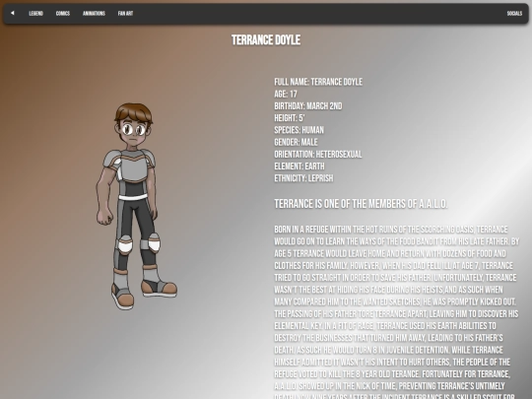This screenshot has height=399, width=532.
Task: Click the 'Gender: Male' line
Action: (x=296, y=142)
